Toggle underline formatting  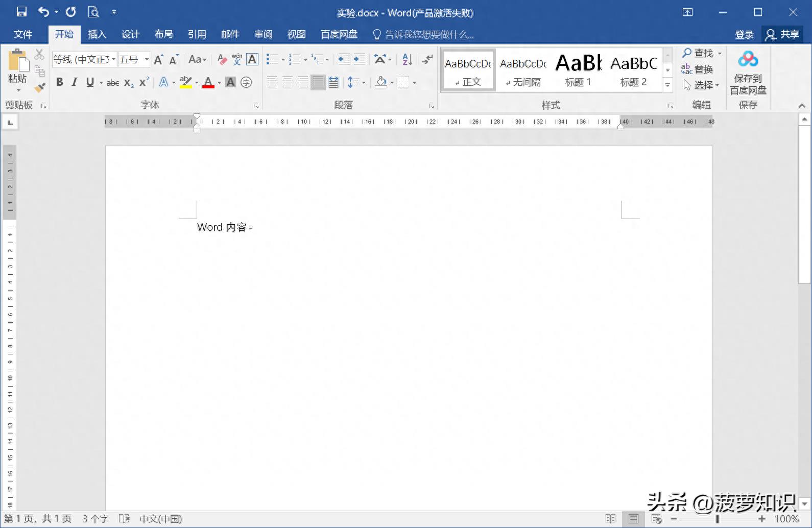90,82
